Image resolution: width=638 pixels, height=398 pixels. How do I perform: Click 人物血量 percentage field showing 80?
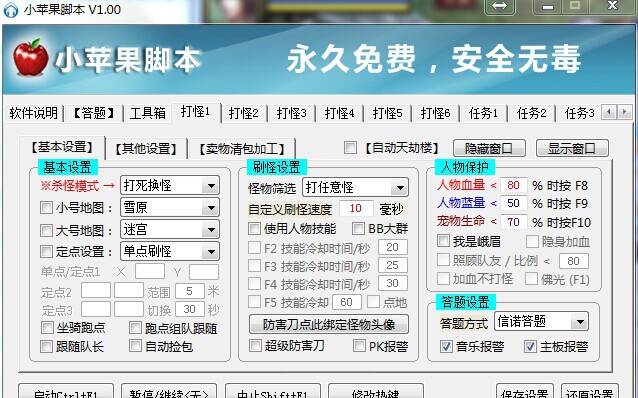pos(513,185)
